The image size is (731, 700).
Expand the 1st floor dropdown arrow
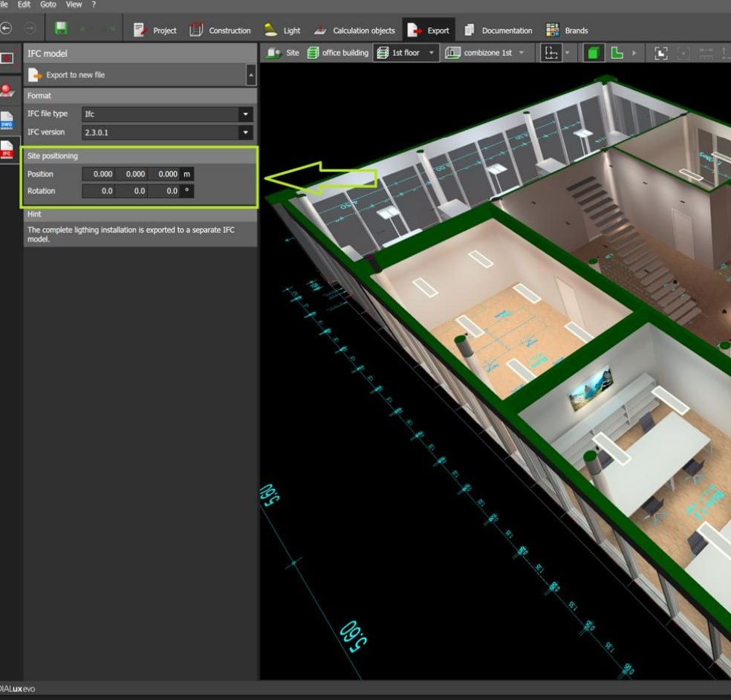(432, 54)
